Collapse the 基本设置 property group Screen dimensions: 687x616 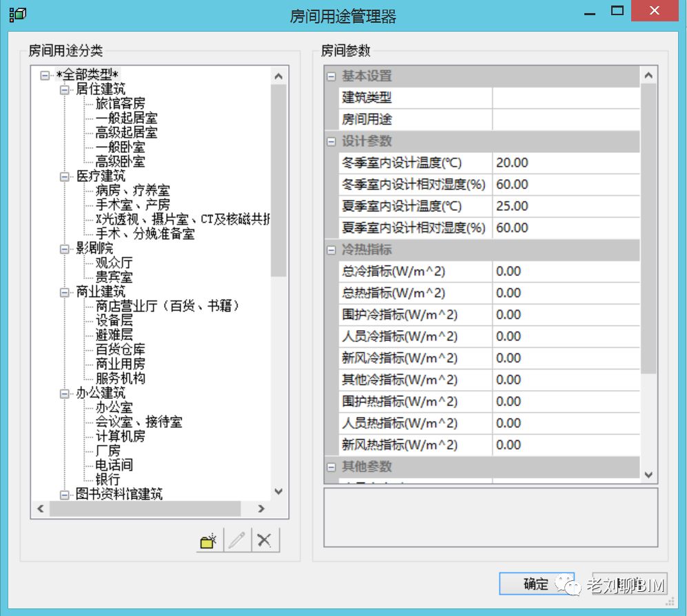pyautogui.click(x=331, y=76)
